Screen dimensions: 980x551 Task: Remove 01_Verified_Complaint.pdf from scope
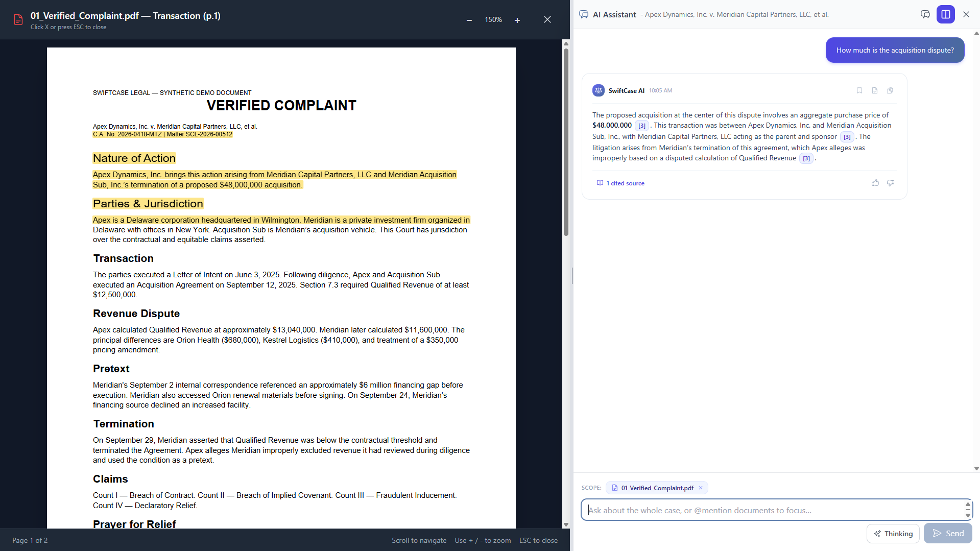(700, 488)
